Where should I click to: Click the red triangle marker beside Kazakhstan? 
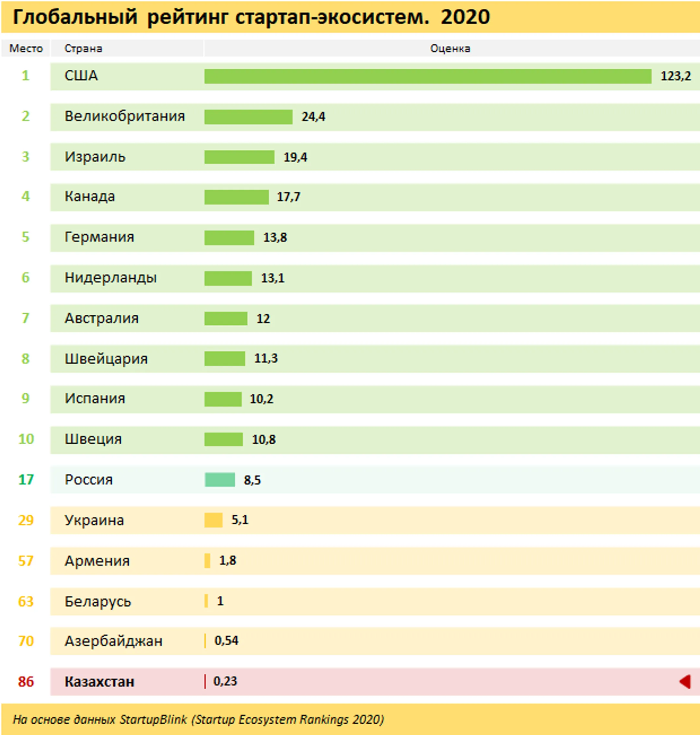(x=685, y=682)
